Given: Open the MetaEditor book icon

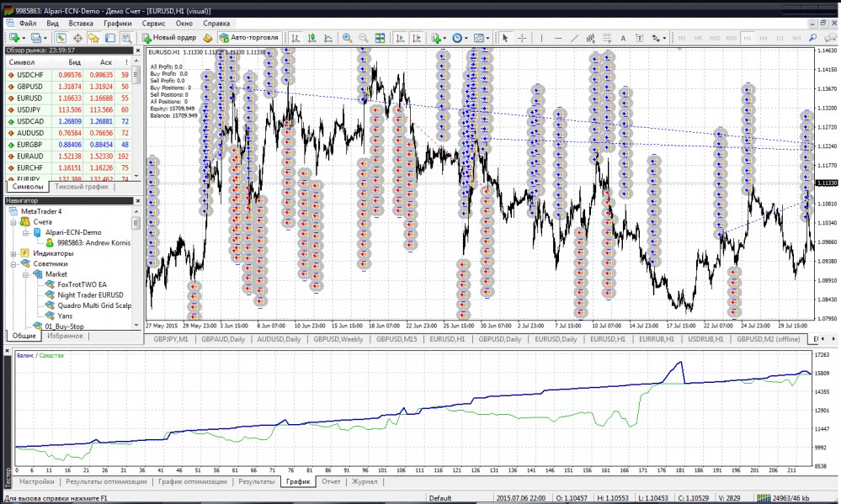Looking at the screenshot, I should [207, 38].
